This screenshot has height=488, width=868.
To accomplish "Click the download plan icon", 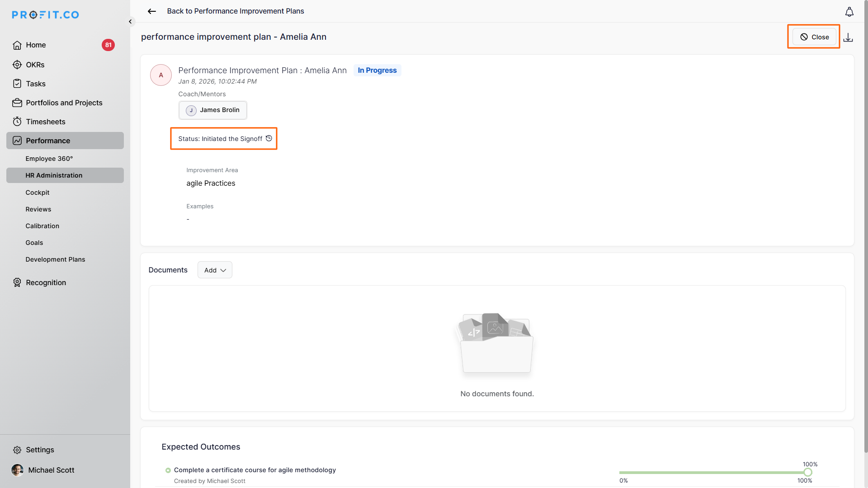I will click(x=848, y=38).
